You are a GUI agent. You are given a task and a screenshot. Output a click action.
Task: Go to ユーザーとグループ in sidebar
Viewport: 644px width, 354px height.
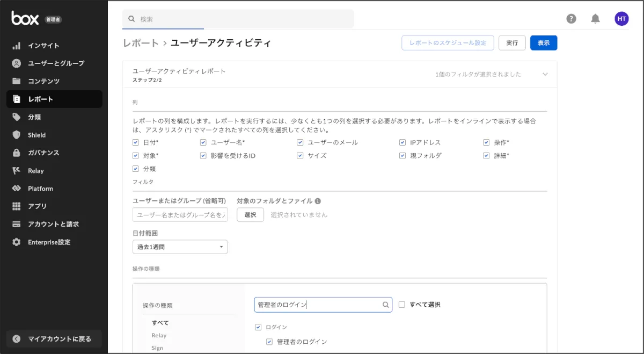(x=56, y=63)
